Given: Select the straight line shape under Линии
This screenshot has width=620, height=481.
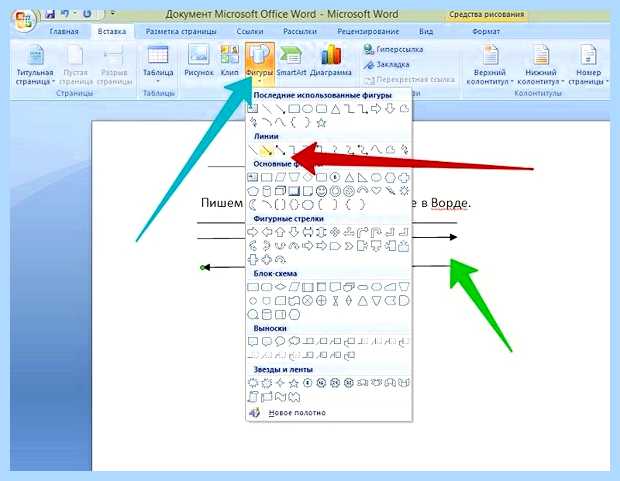Looking at the screenshot, I should pos(252,150).
